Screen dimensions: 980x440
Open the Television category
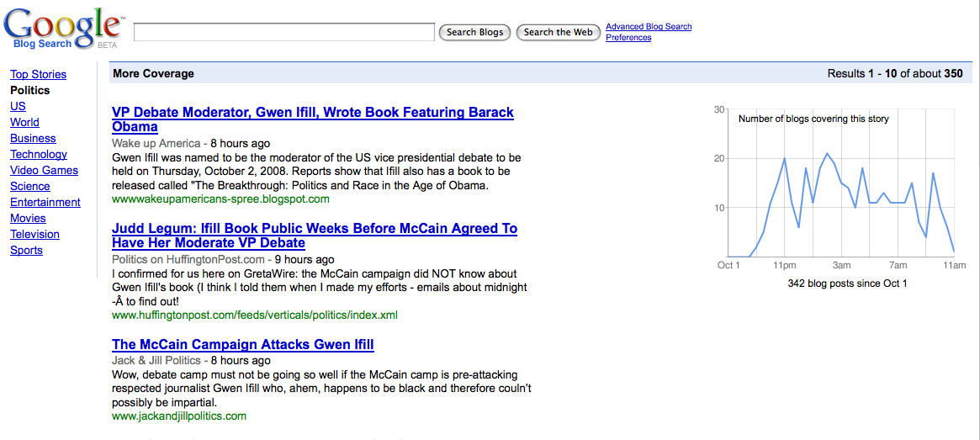coord(34,234)
